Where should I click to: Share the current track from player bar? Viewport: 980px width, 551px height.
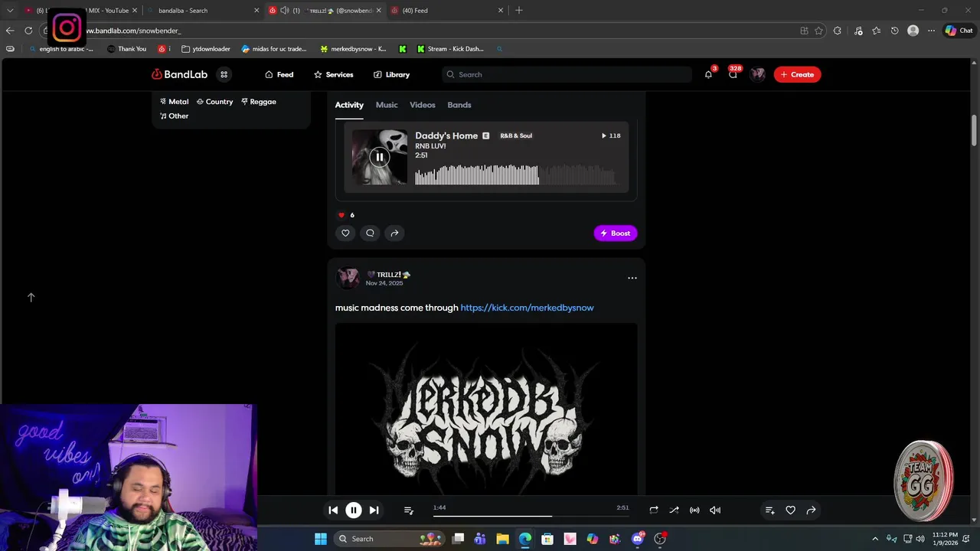pos(811,510)
